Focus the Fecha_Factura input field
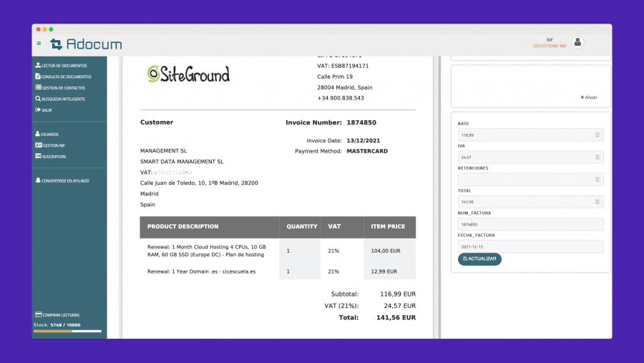 [x=531, y=247]
